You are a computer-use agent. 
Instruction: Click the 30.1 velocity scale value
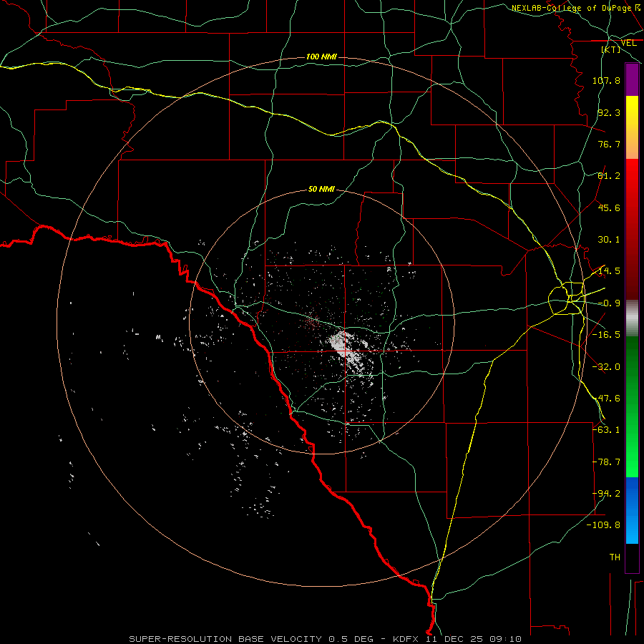pyautogui.click(x=609, y=240)
